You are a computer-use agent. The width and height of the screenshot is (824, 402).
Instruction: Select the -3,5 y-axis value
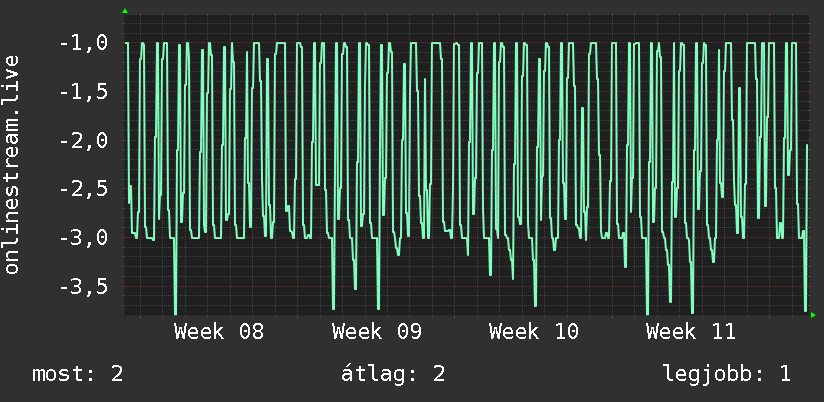[x=84, y=287]
